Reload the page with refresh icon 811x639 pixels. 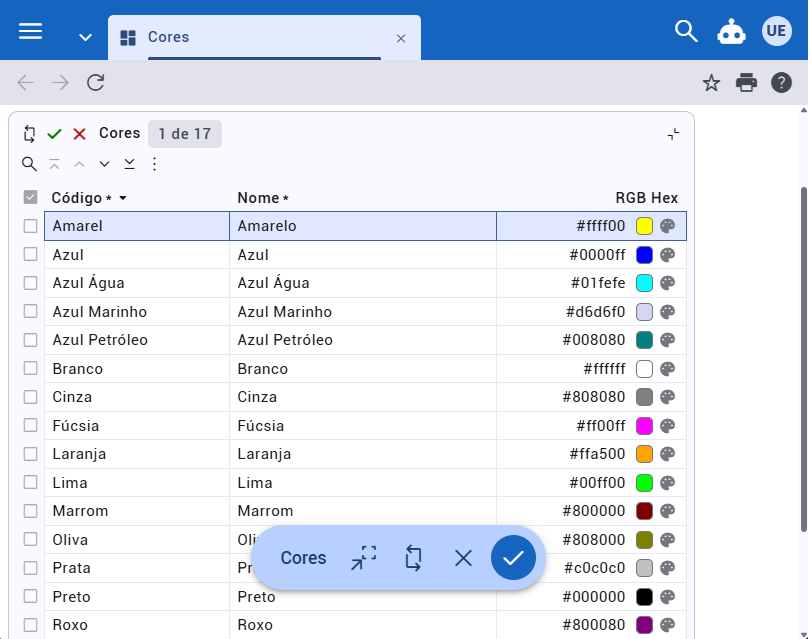[x=96, y=82]
